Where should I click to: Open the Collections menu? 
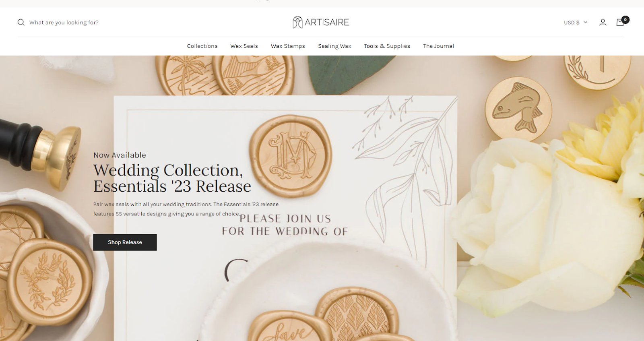(202, 46)
